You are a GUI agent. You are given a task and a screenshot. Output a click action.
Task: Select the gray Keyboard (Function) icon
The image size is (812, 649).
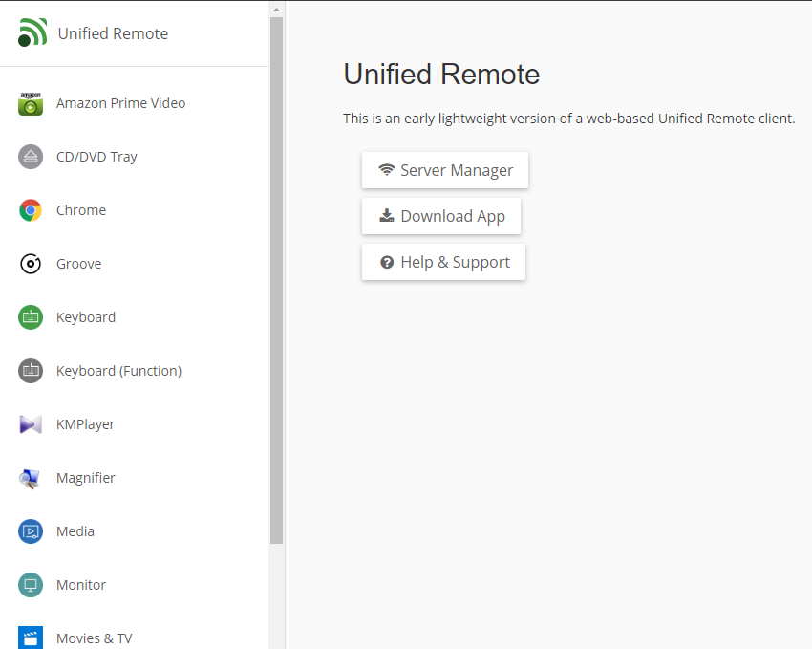tap(31, 371)
